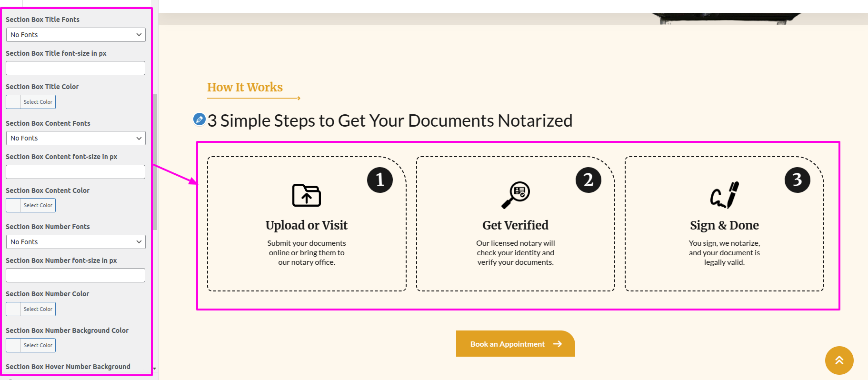Open Section Box Content Fonts dropdown
This screenshot has height=380, width=868.
click(76, 138)
